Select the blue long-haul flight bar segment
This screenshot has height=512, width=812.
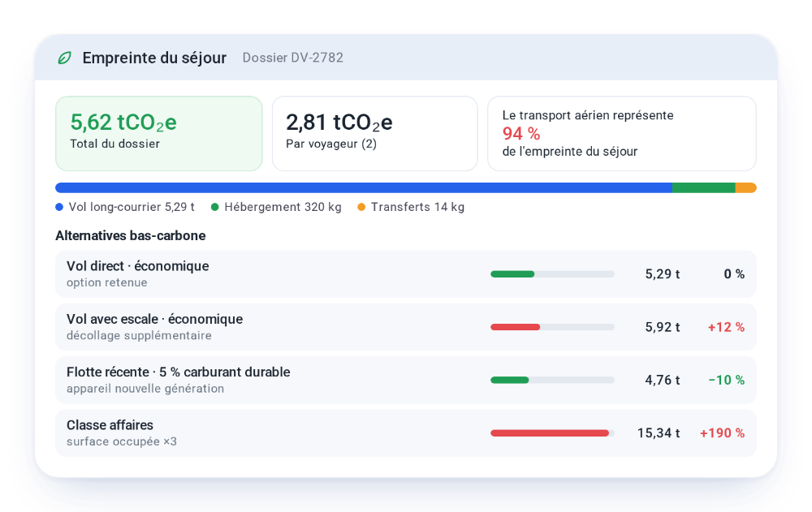(364, 187)
